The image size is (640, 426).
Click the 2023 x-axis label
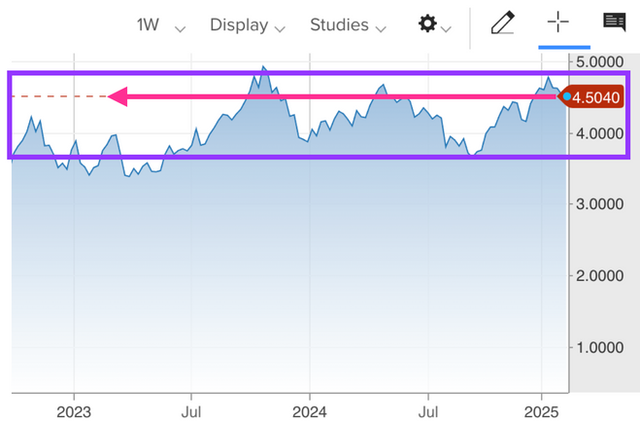pos(73,412)
